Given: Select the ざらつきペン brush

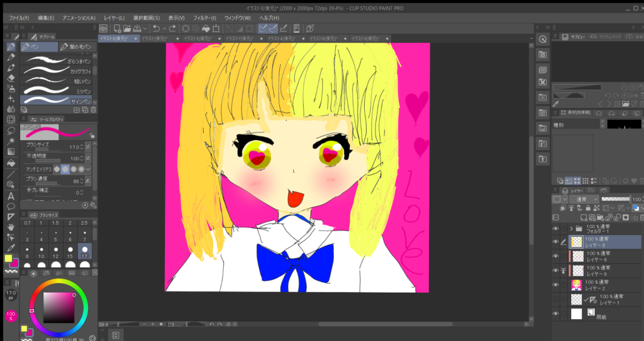Looking at the screenshot, I should [57, 61].
